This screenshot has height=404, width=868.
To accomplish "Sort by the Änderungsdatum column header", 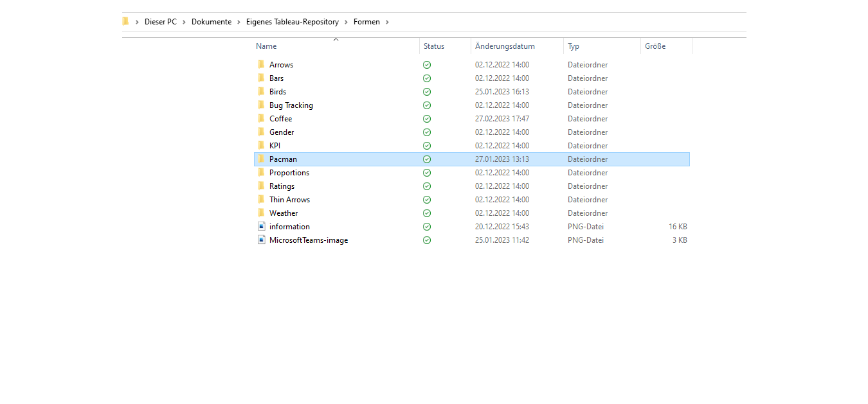I will point(505,46).
